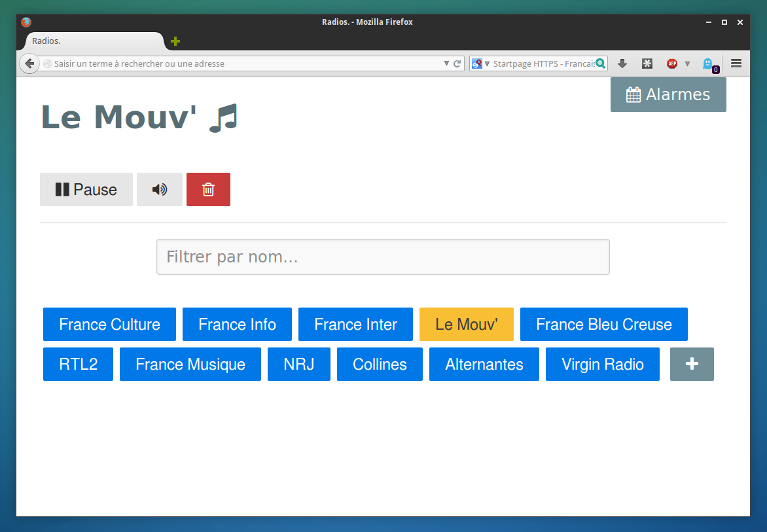Click the Firefox logo in title bar

coord(26,22)
